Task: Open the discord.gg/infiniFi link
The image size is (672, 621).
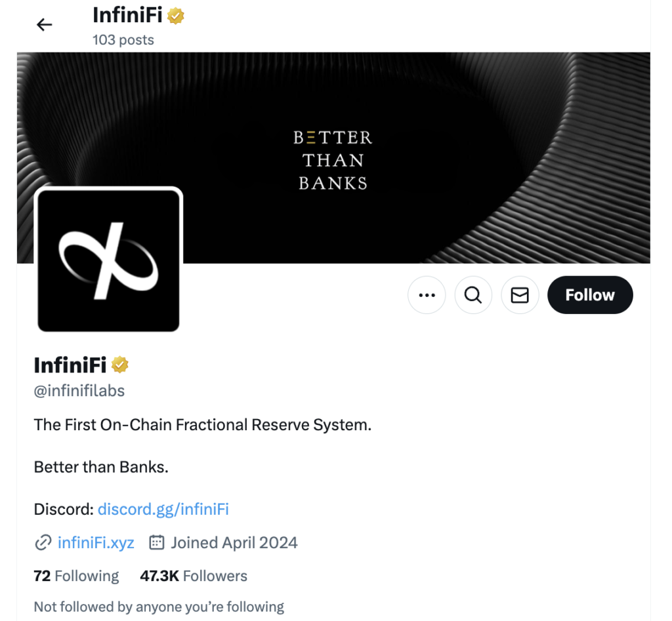Action: (163, 510)
